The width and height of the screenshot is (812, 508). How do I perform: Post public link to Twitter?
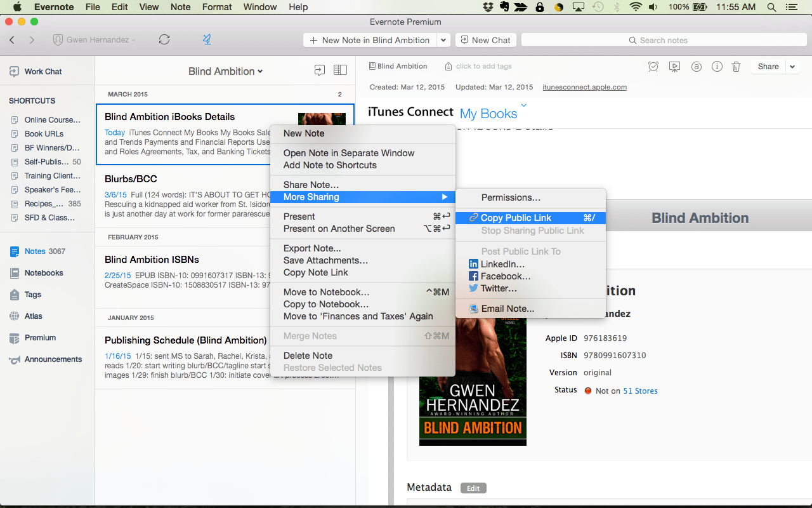(493, 288)
